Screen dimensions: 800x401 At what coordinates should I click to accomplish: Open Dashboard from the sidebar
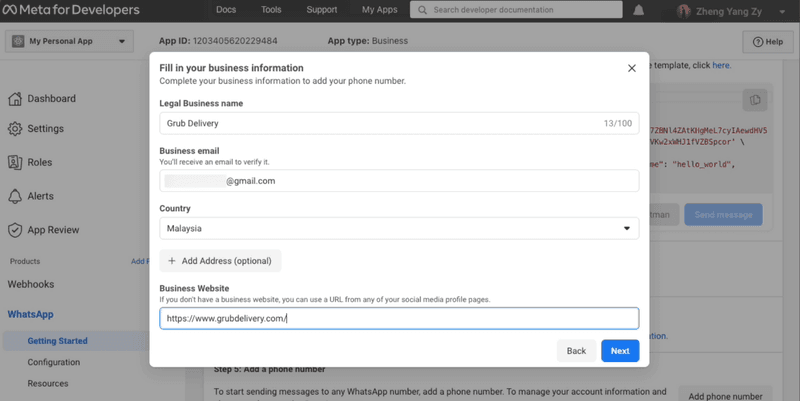pos(52,98)
